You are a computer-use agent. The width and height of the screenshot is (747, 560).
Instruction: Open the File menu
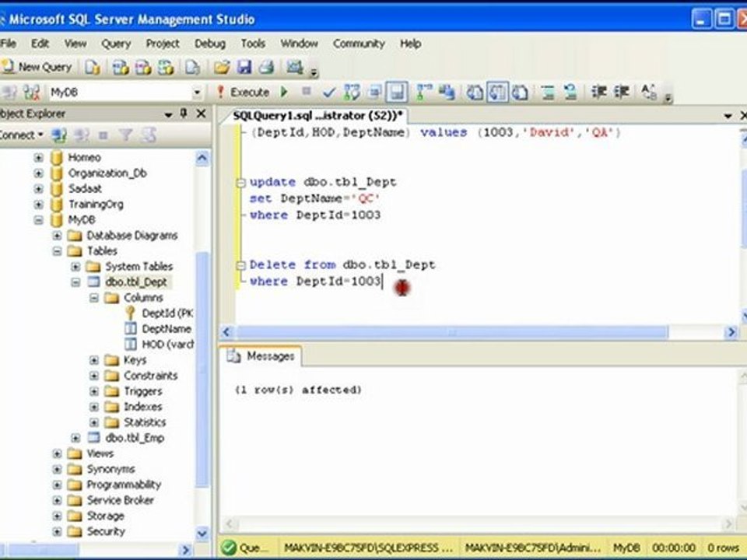tap(8, 44)
